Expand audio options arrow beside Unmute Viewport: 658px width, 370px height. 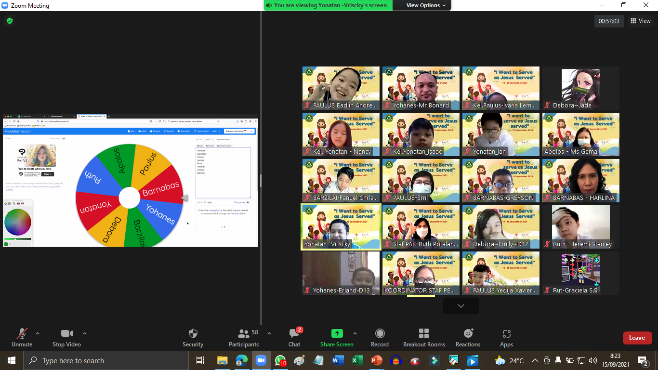click(x=37, y=334)
